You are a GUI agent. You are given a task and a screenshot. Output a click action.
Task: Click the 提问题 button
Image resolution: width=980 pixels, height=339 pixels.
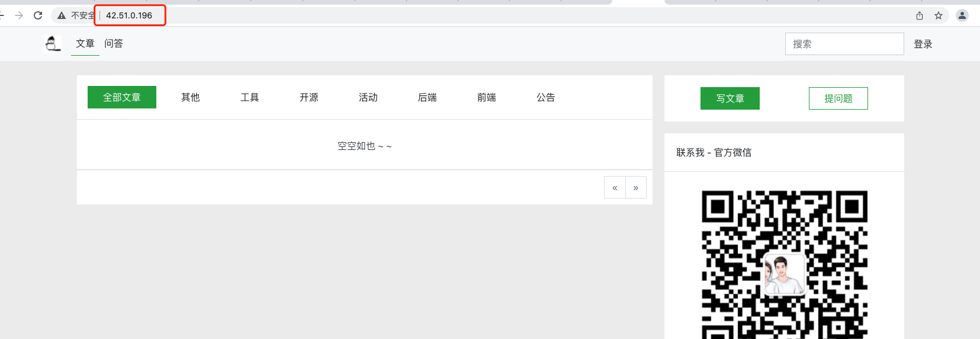pyautogui.click(x=838, y=98)
